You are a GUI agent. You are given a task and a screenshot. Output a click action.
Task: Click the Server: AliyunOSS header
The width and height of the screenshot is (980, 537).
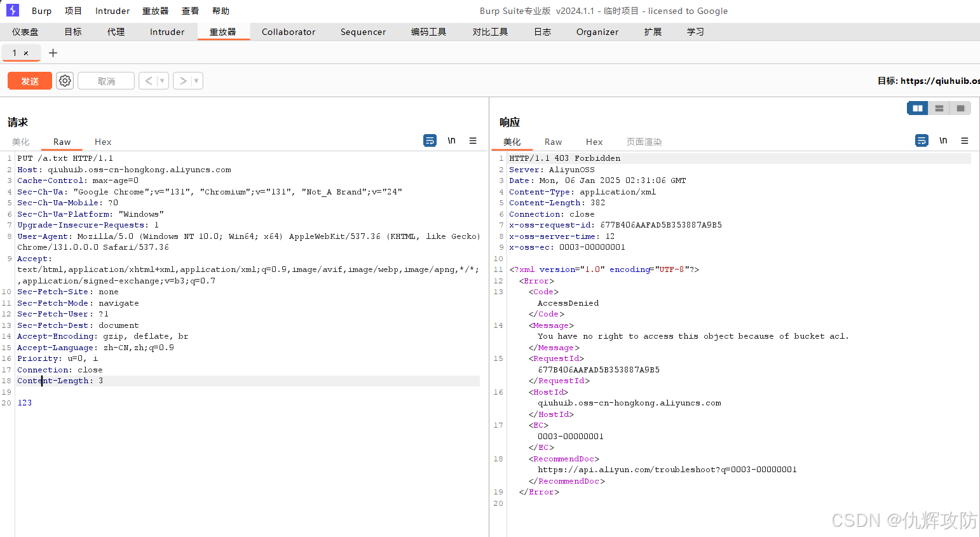552,170
